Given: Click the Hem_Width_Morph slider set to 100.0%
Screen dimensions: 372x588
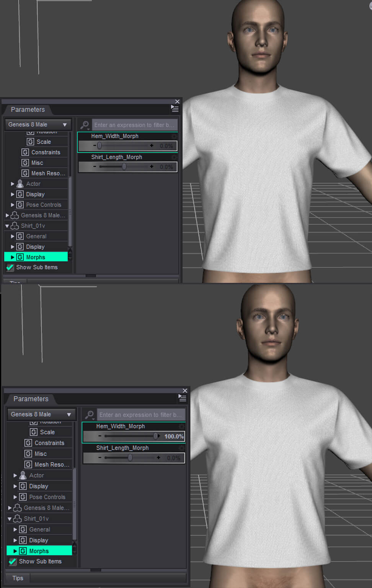Looking at the screenshot, I should [130, 436].
